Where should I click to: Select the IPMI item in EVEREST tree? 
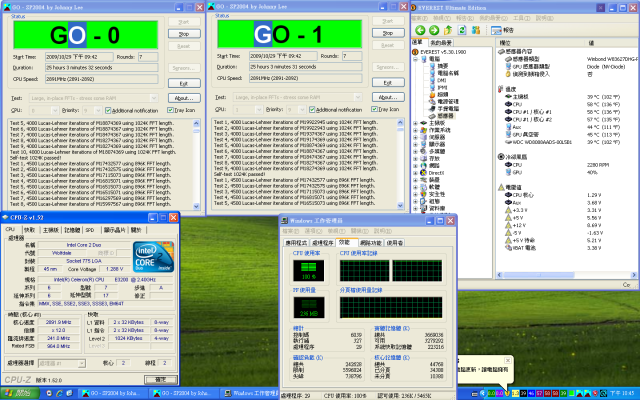439,87
